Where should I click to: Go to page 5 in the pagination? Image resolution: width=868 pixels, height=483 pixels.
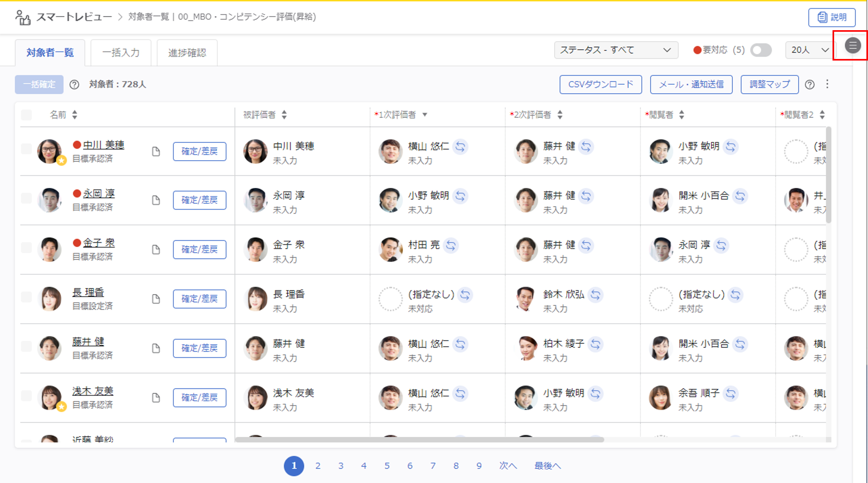coord(387,466)
